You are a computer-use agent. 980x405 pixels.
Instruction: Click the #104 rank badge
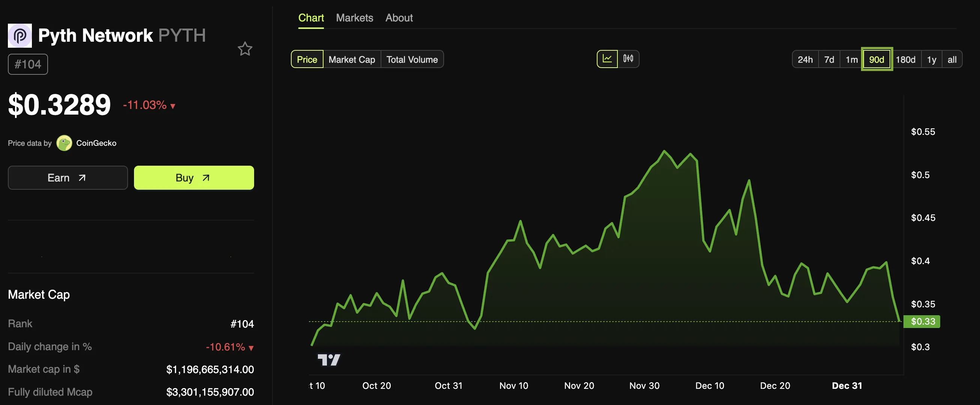click(x=28, y=64)
